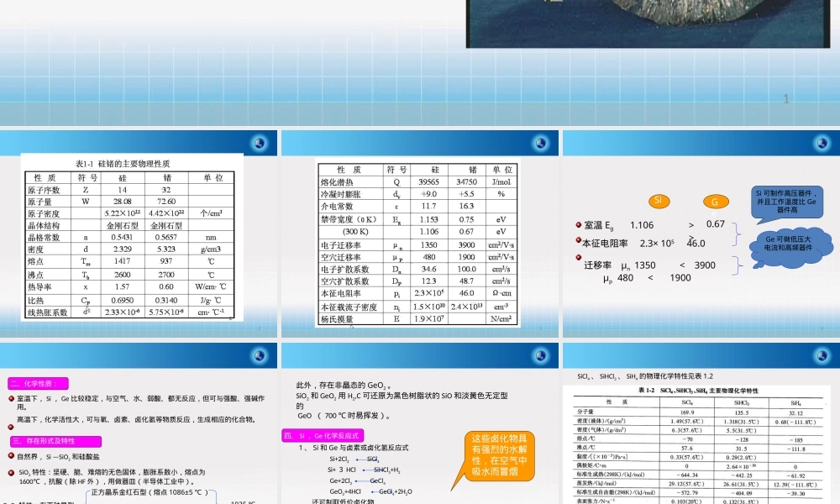This screenshot has height=504, width=840.
Task: Click the slide number '1' on the first slide
Action: click(x=786, y=99)
